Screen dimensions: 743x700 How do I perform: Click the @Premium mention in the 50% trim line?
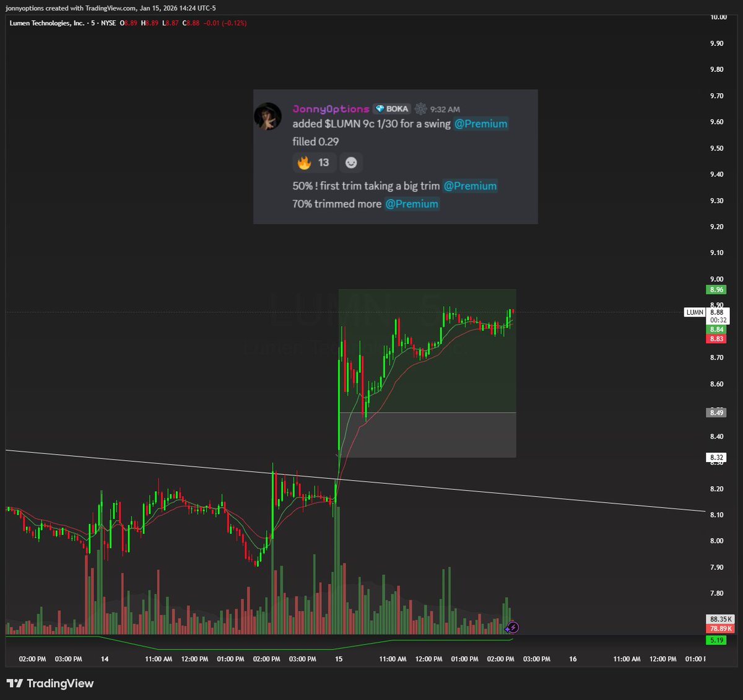[x=471, y=186]
